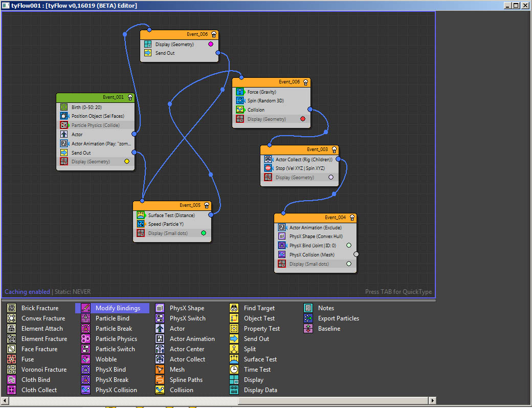Select the PhysX Shape operator icon
532x408 pixels.
[x=160, y=308]
